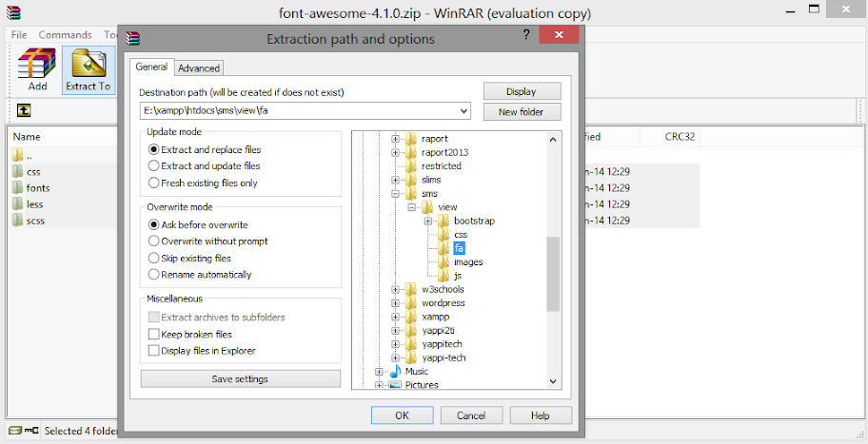Click the Pictures library icon
The height and width of the screenshot is (444, 868).
pos(395,385)
